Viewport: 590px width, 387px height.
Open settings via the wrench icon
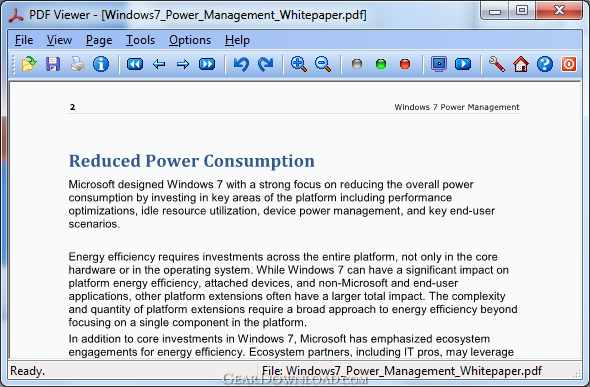coord(497,64)
